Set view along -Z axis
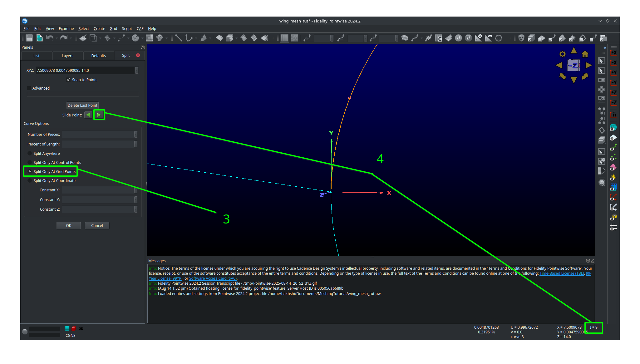Image resolution: width=640 pixels, height=364 pixels. point(613,103)
